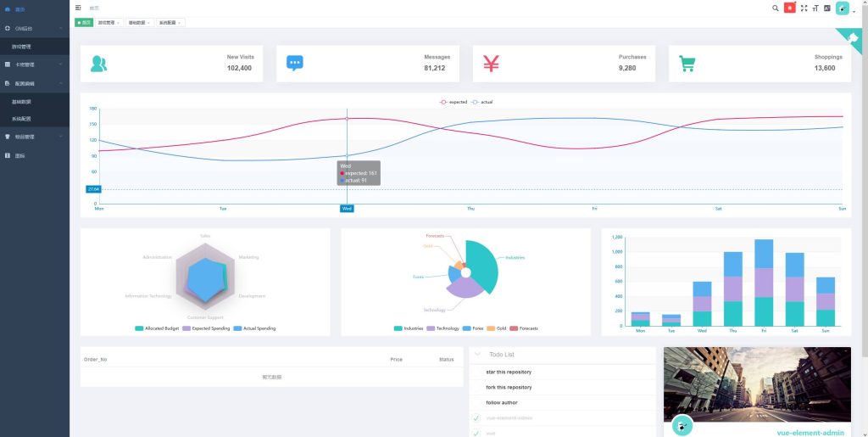
Task: Click the Shoppings cart icon
Action: point(687,64)
